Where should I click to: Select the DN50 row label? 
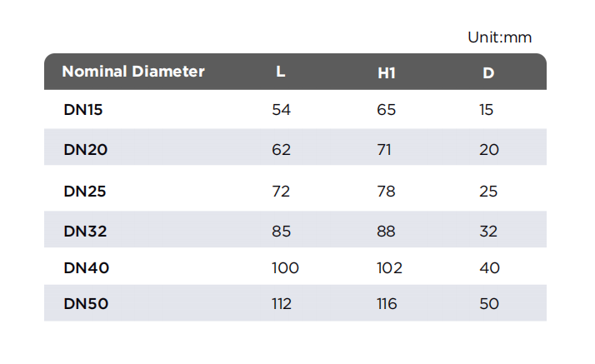point(86,303)
